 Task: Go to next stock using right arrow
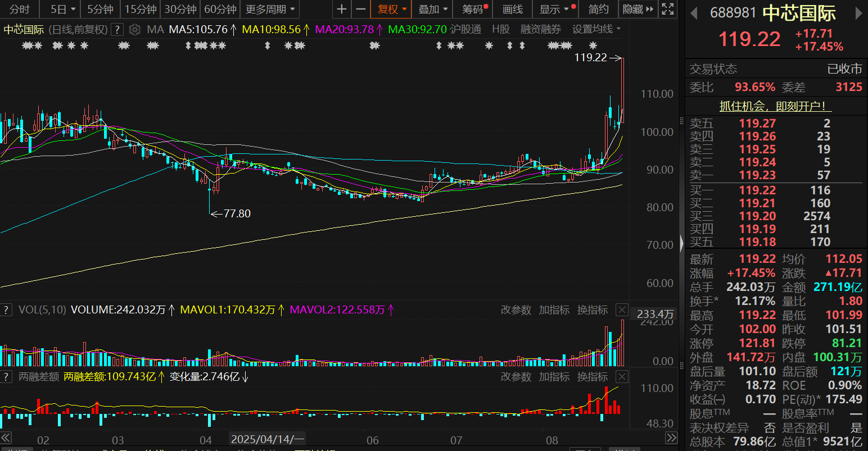[x=858, y=13]
